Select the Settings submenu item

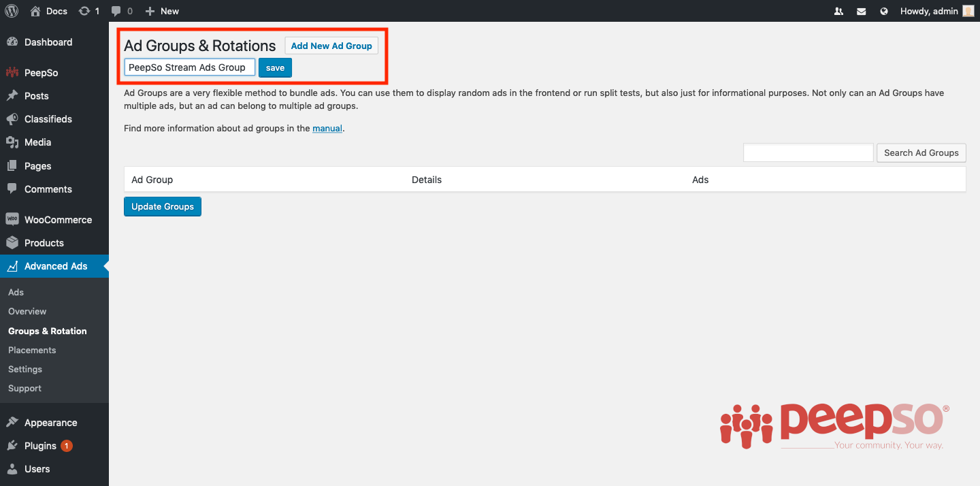point(25,369)
